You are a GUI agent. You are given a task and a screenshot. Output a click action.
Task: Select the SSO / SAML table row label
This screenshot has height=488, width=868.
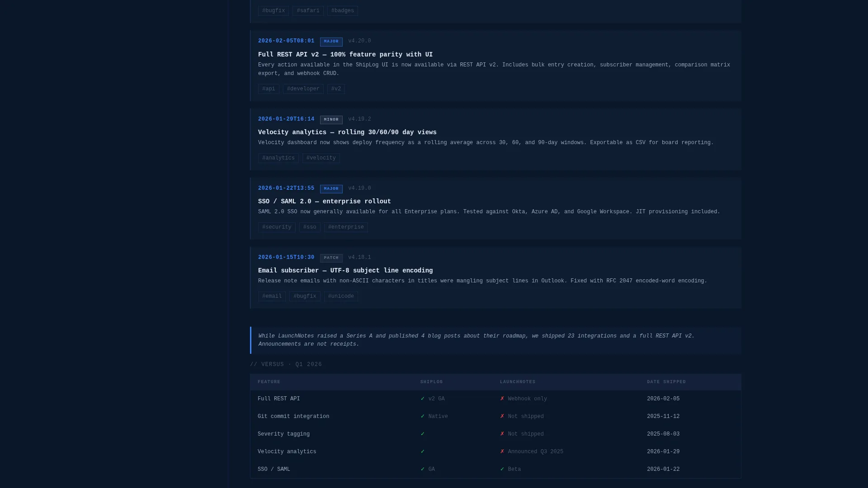(x=274, y=469)
